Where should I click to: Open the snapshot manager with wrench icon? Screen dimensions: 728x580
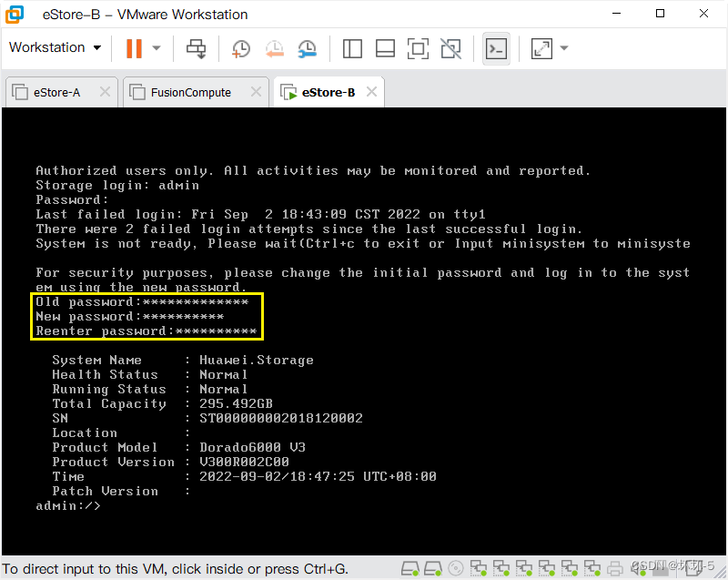point(308,48)
